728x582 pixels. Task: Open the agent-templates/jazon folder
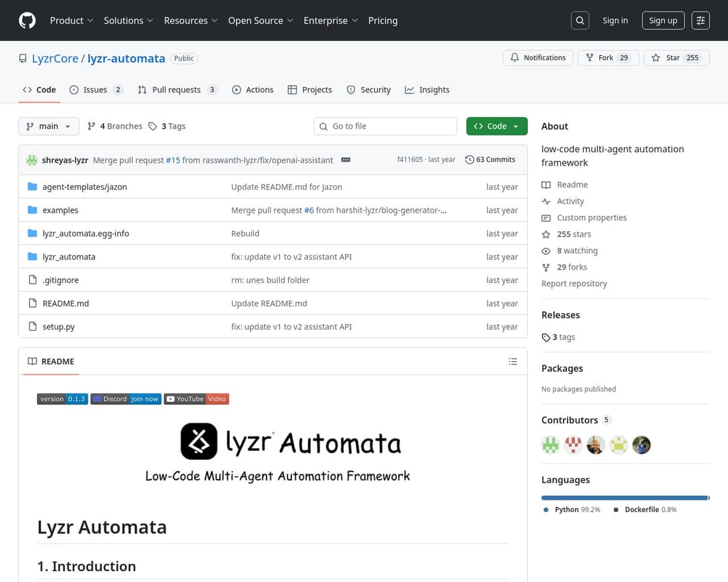coord(84,187)
